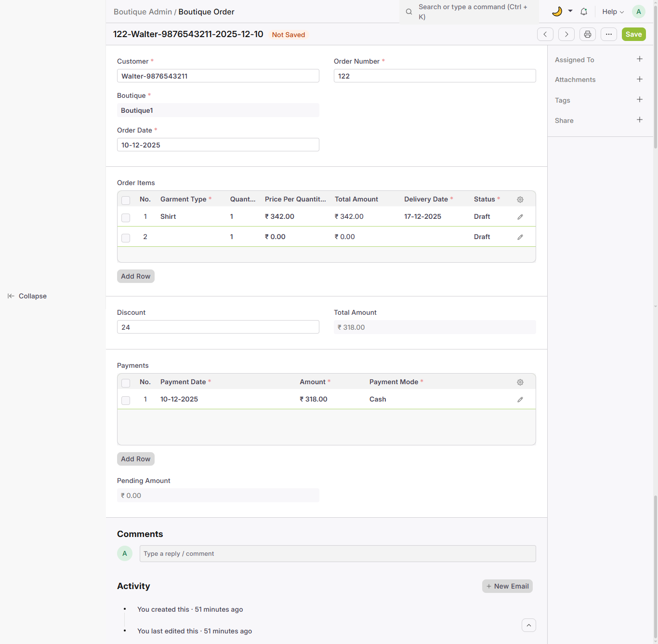This screenshot has height=644, width=658.
Task: Select the Shirt row checkbox
Action: 126,217
